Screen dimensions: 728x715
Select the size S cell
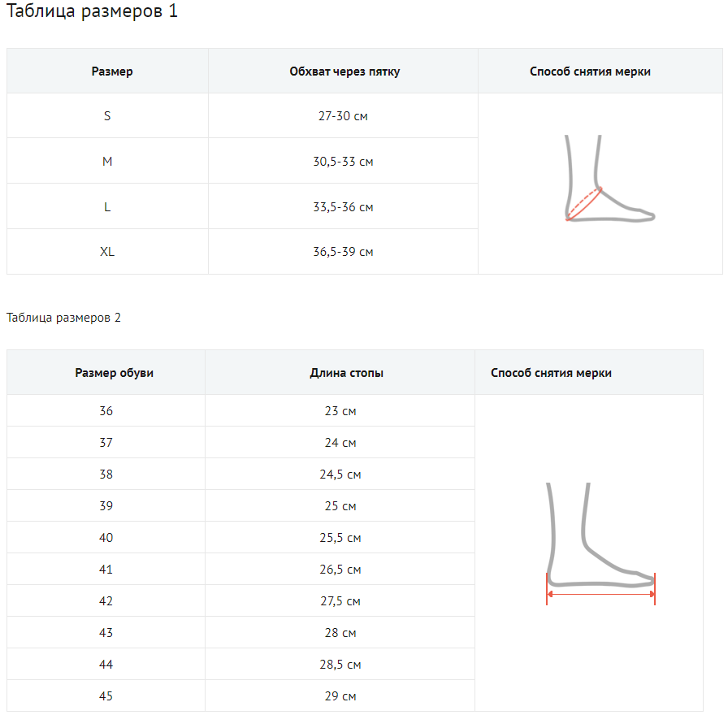(107, 116)
